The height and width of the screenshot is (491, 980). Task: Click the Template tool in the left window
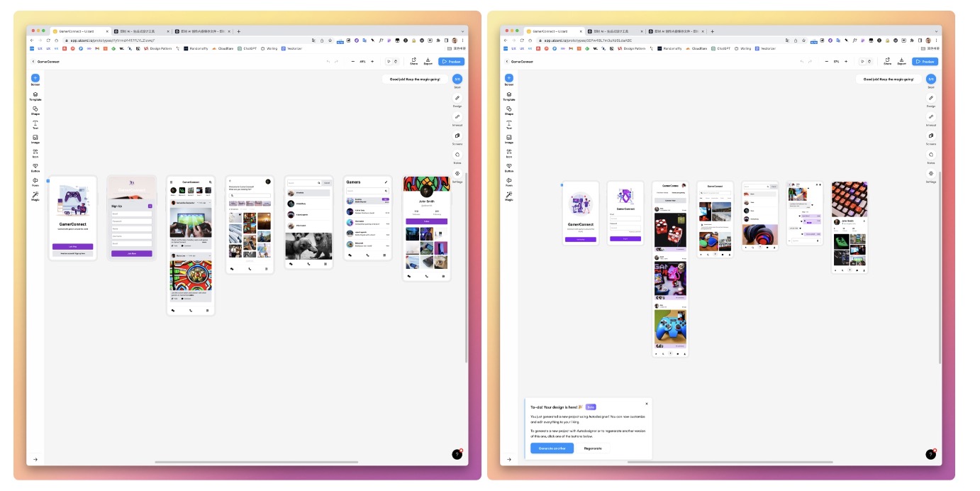35,95
